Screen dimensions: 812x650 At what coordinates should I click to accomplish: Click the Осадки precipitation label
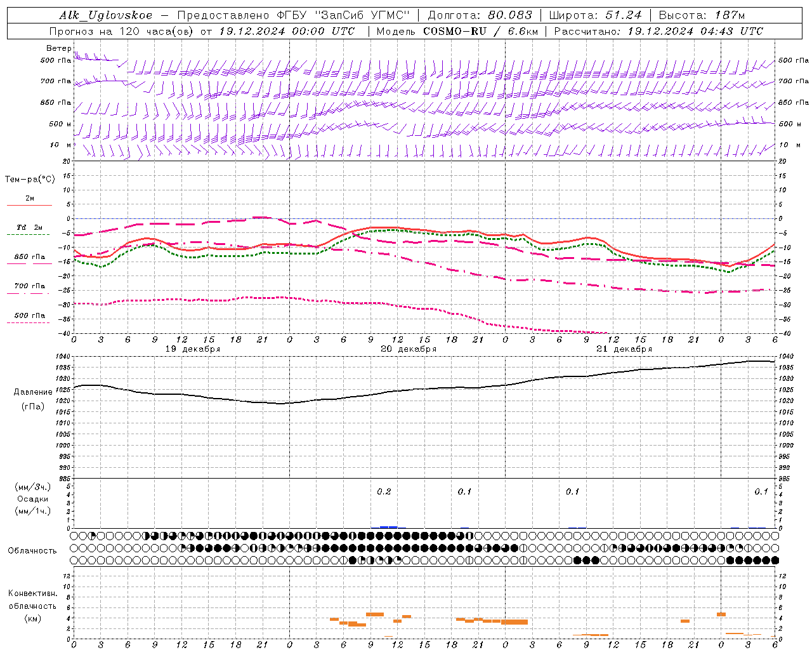click(x=33, y=499)
